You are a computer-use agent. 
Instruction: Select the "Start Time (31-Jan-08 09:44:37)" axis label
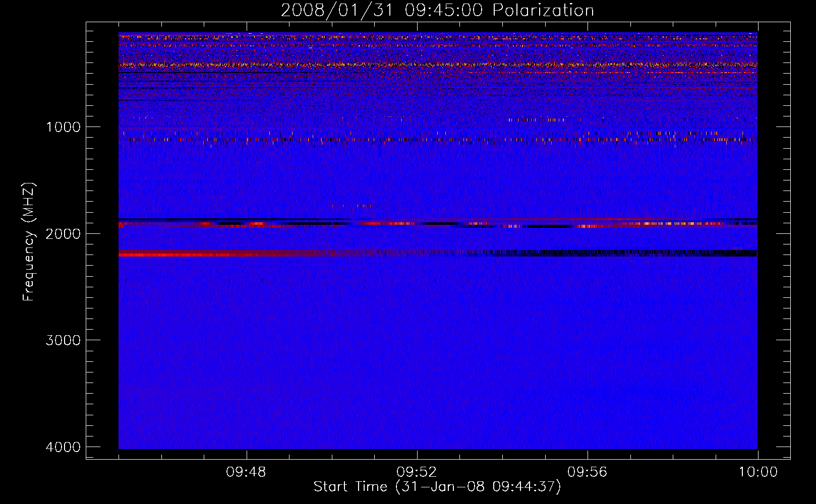pos(437,487)
